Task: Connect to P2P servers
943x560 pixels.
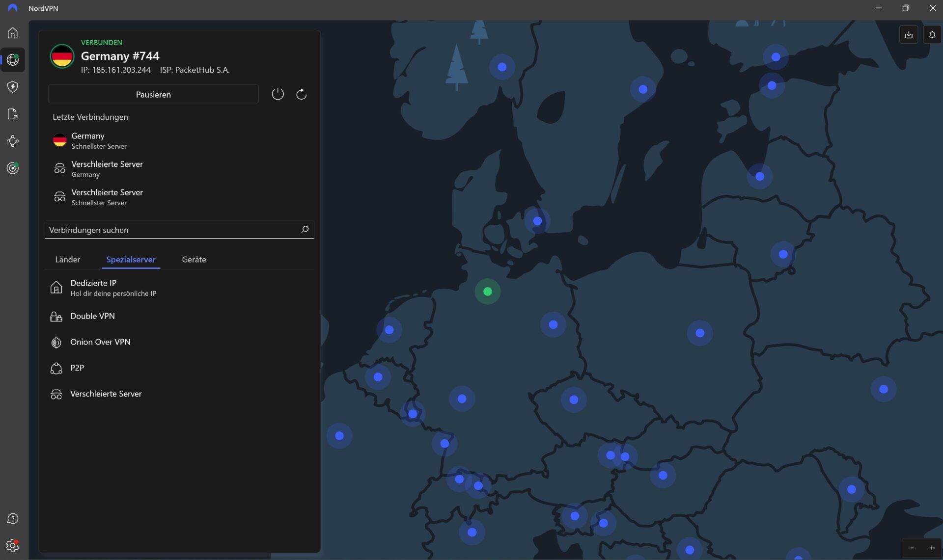Action: click(179, 368)
